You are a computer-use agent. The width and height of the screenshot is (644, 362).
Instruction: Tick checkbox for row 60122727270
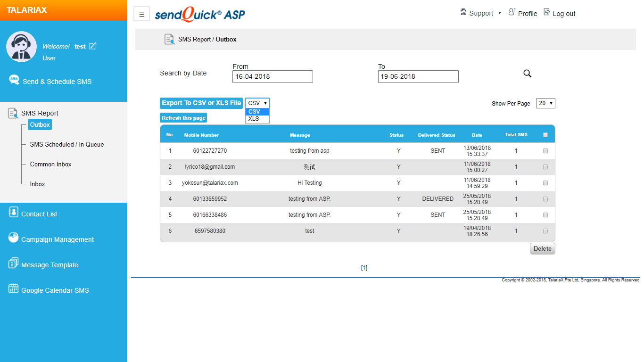545,151
